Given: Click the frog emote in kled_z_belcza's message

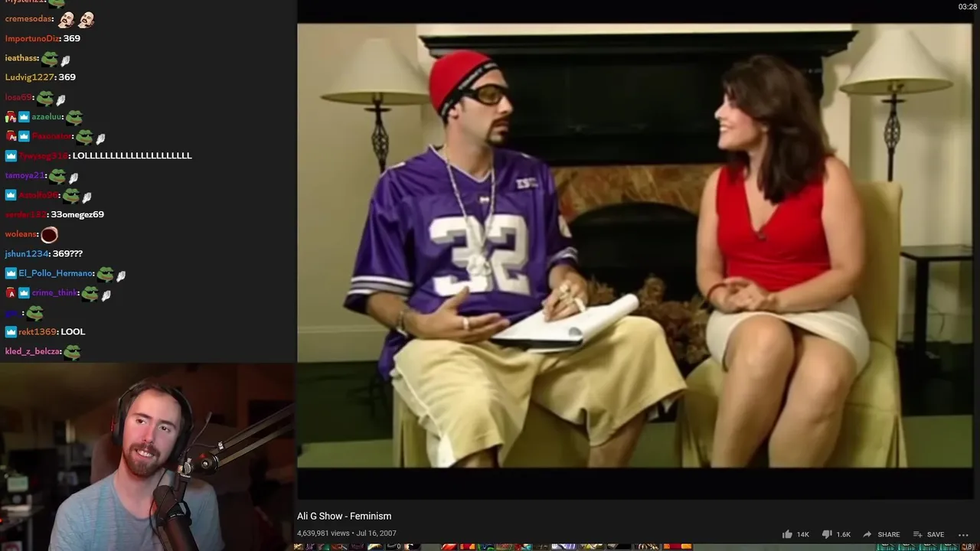Looking at the screenshot, I should tap(73, 352).
